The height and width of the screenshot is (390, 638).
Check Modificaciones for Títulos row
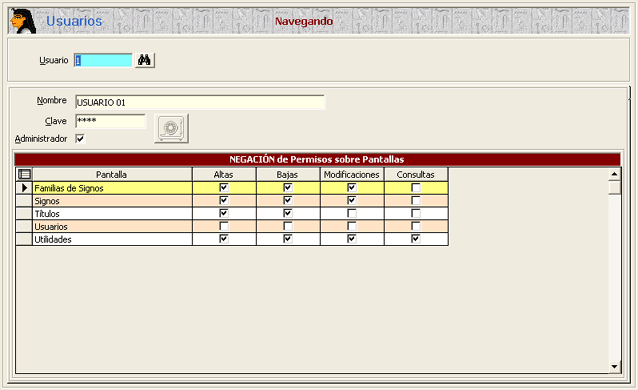(352, 213)
